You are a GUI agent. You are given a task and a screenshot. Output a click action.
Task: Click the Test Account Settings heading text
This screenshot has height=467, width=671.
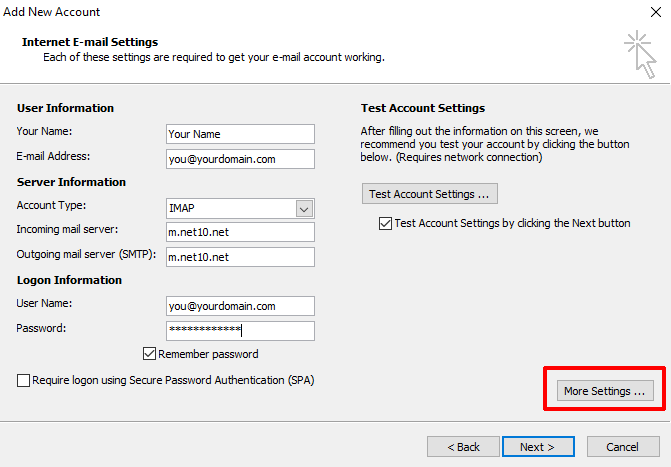[423, 108]
